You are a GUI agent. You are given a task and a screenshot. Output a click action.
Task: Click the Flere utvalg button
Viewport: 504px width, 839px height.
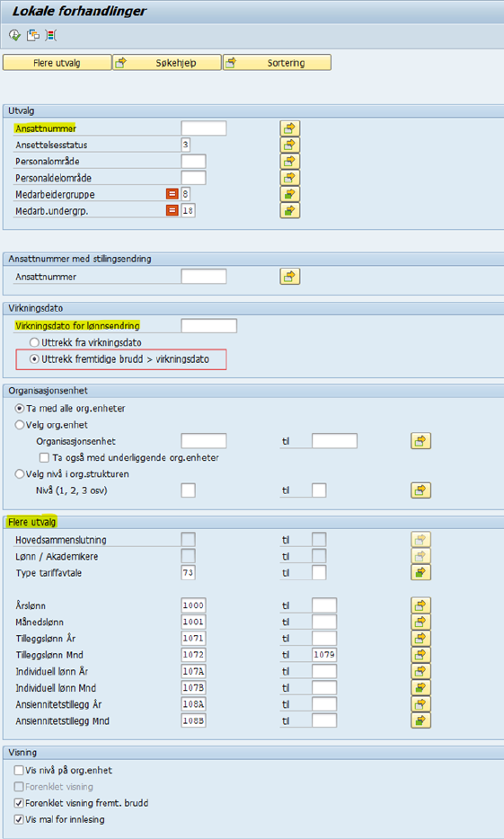(x=57, y=63)
